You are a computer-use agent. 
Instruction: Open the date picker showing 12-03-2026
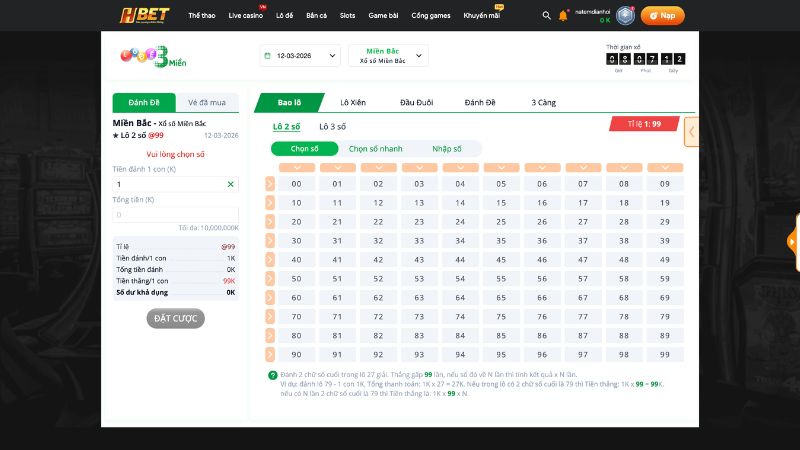click(x=301, y=56)
